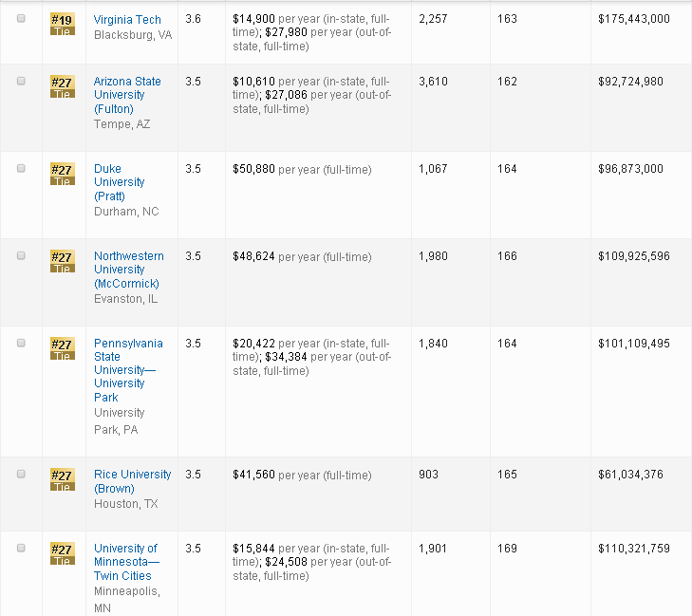Toggle the Rice University checkbox
Screen dimensions: 692x616
coord(21,474)
